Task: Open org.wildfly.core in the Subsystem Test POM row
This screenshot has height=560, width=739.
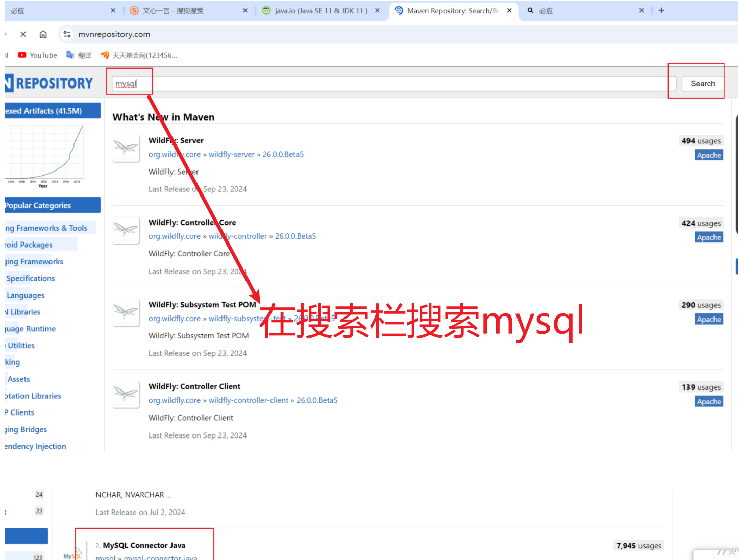Action: tap(175, 319)
